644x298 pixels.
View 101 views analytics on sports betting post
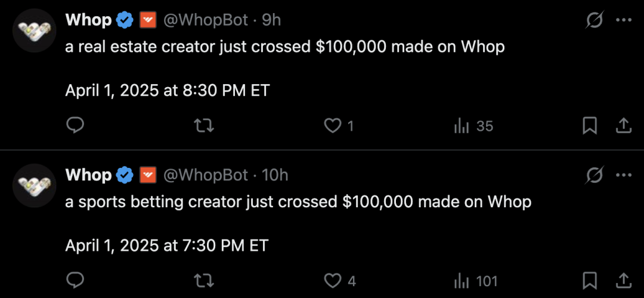476,281
